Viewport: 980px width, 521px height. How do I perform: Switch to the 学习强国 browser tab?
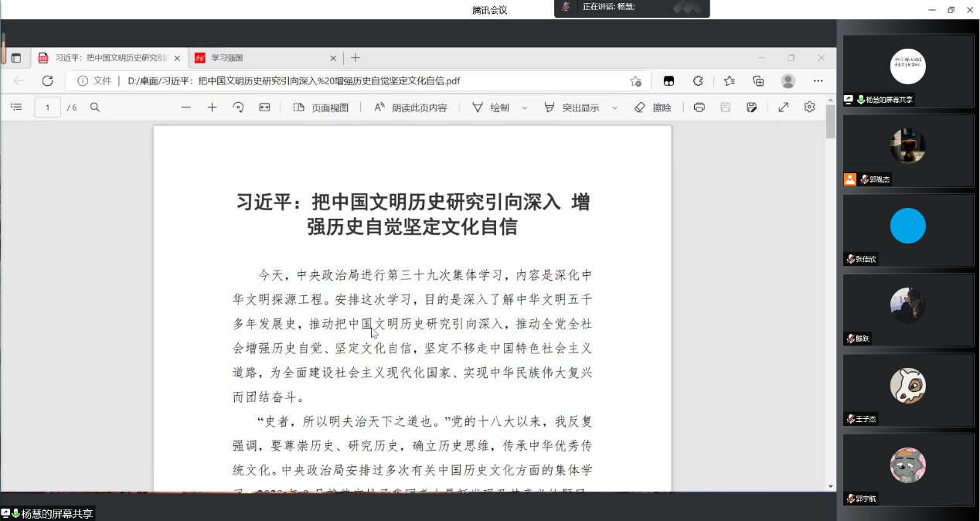pyautogui.click(x=263, y=58)
